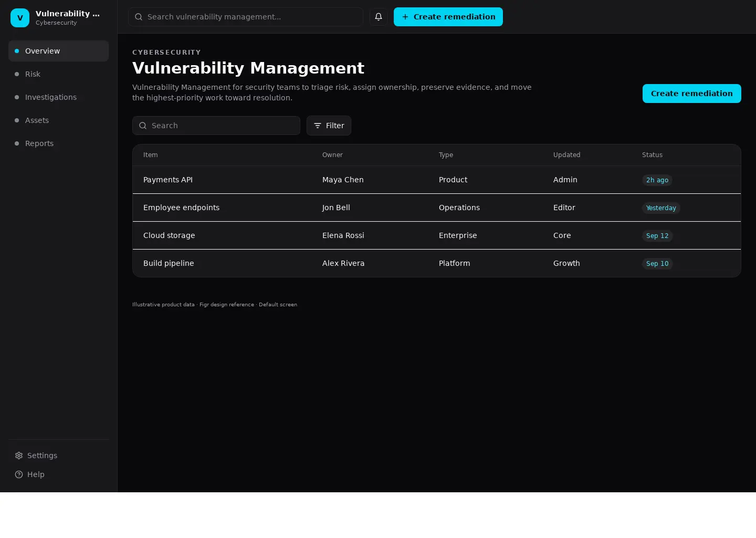Screen dimensions: 756x538
Task: Click Create remediation in top bar
Action: (x=448, y=17)
